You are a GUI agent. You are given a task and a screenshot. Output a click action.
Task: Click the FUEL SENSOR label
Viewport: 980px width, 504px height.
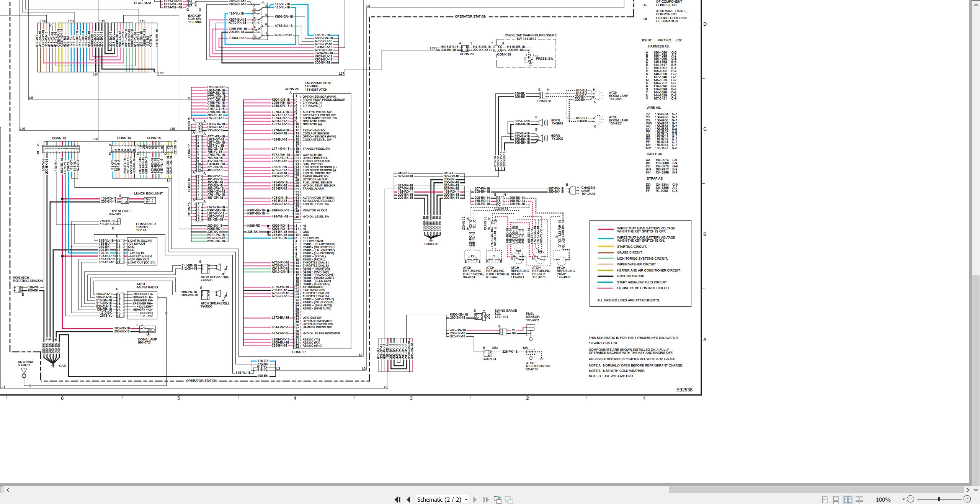pyautogui.click(x=532, y=315)
